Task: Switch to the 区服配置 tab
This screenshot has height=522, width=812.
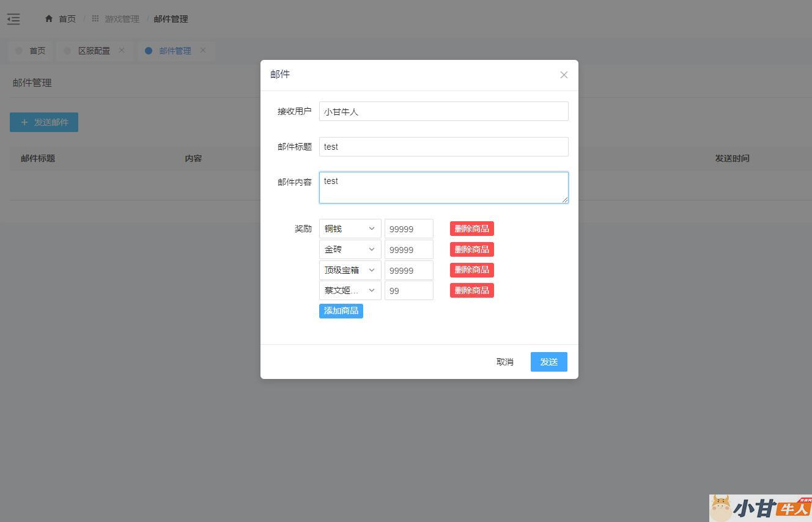Action: [x=94, y=51]
